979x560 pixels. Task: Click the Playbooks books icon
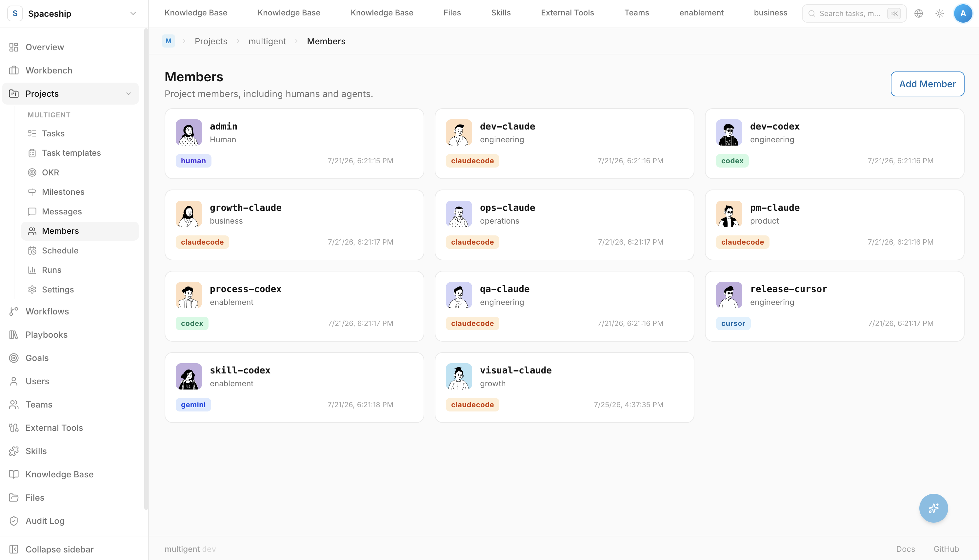[x=14, y=335]
